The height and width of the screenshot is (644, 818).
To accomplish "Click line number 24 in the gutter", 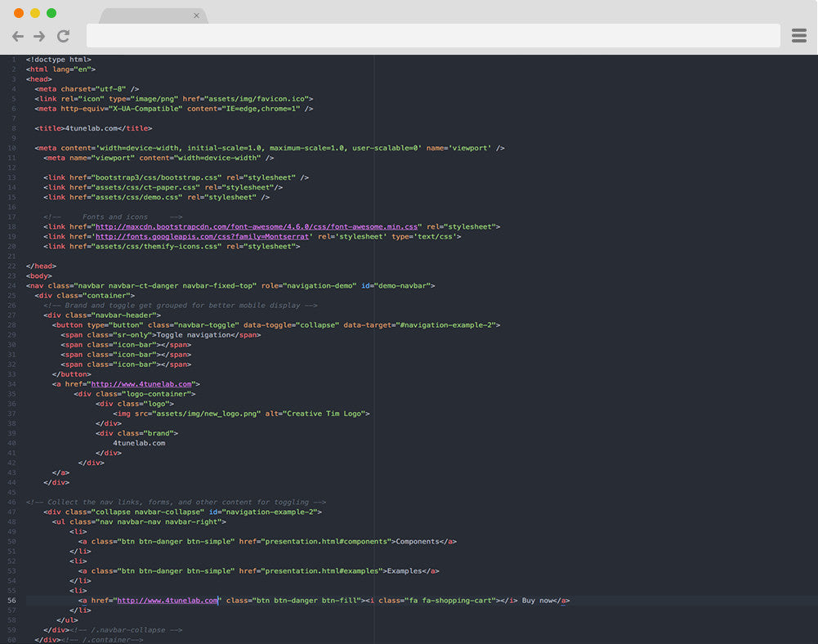I will pos(12,286).
